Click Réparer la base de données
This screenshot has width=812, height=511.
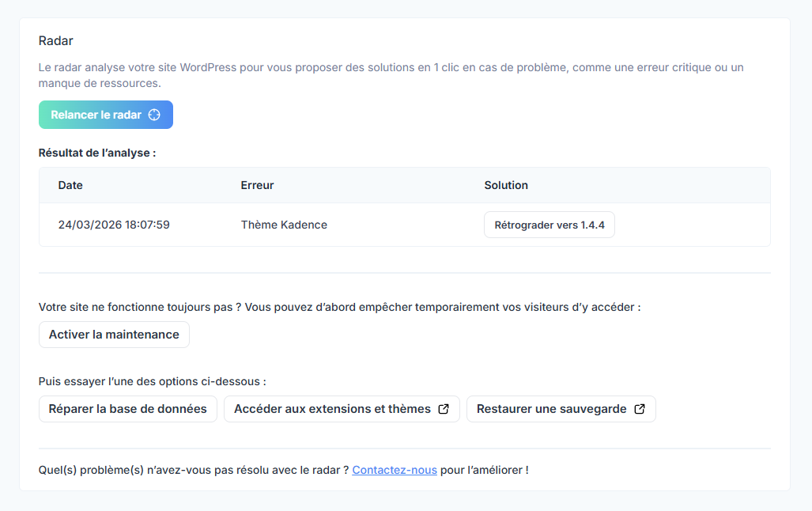coord(128,409)
